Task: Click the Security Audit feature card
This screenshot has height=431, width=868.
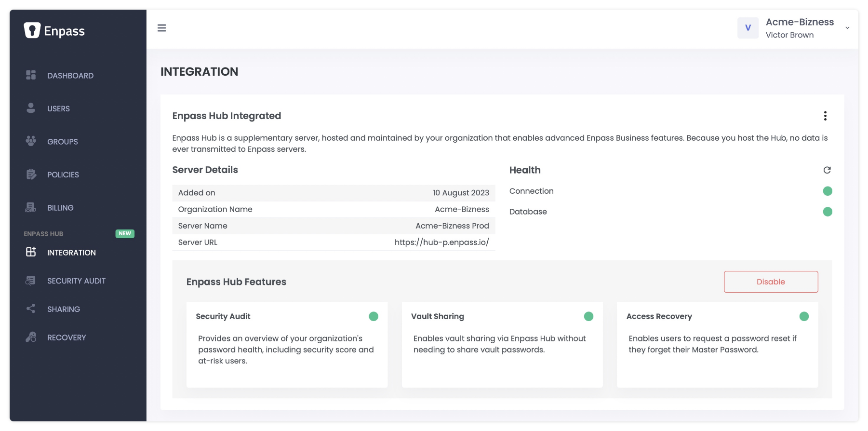Action: pyautogui.click(x=287, y=345)
